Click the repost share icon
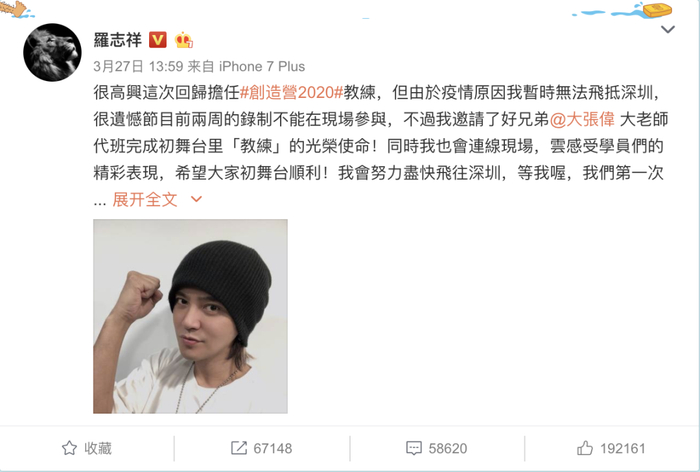The image size is (700, 472). tap(239, 448)
